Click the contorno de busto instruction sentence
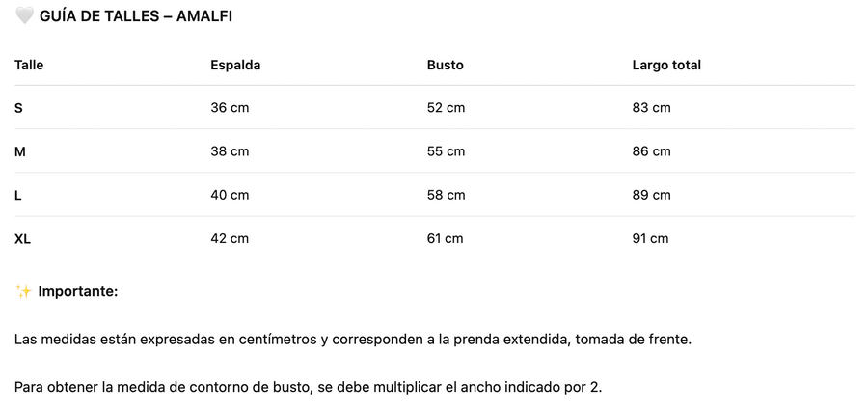 (308, 387)
